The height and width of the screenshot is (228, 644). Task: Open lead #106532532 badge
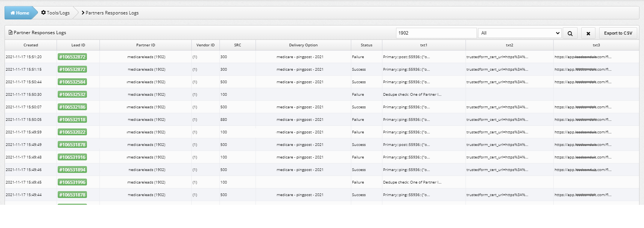tap(72, 94)
